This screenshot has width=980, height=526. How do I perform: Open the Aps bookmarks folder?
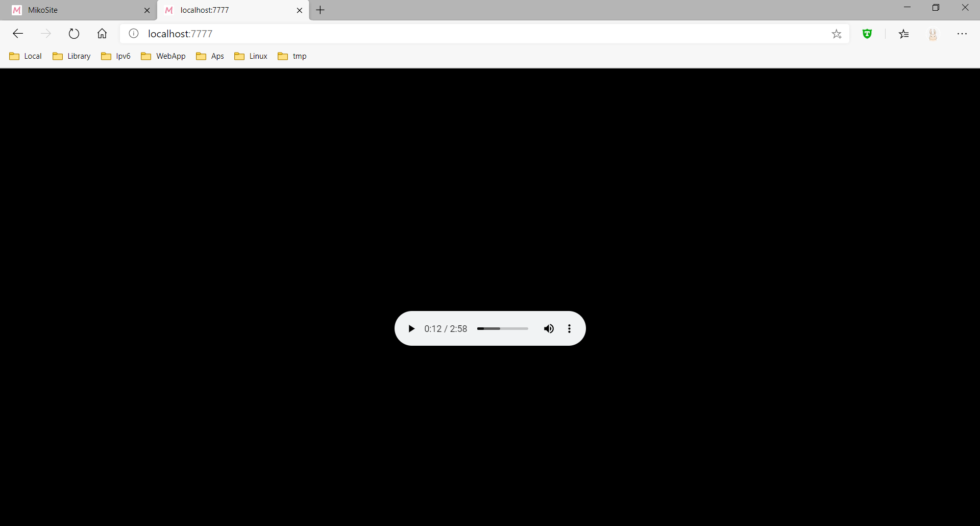[x=210, y=56]
